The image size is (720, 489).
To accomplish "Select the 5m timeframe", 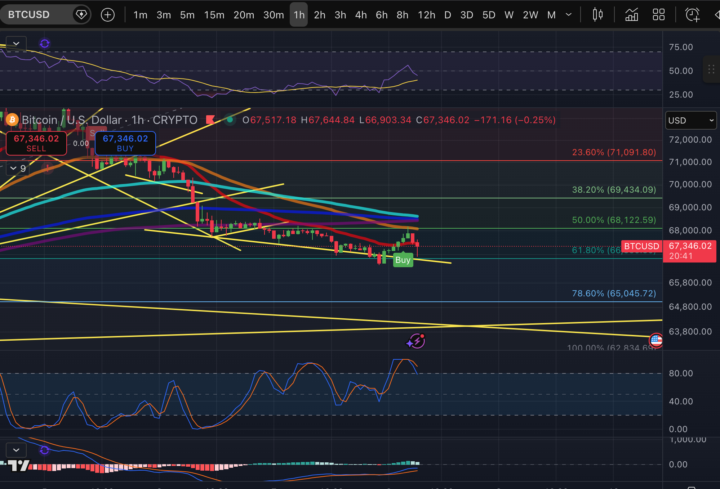I will pos(187,15).
